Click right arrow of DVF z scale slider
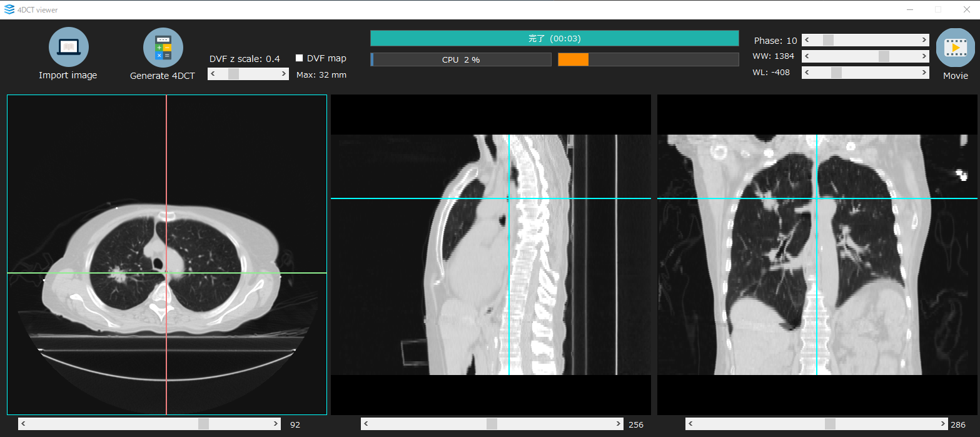 [x=284, y=74]
